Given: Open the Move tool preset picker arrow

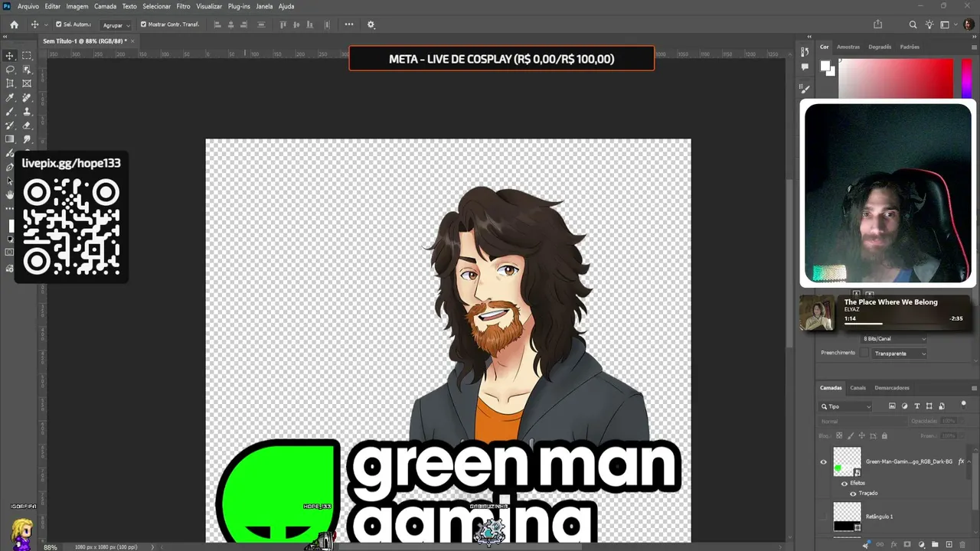Looking at the screenshot, I should [47, 24].
